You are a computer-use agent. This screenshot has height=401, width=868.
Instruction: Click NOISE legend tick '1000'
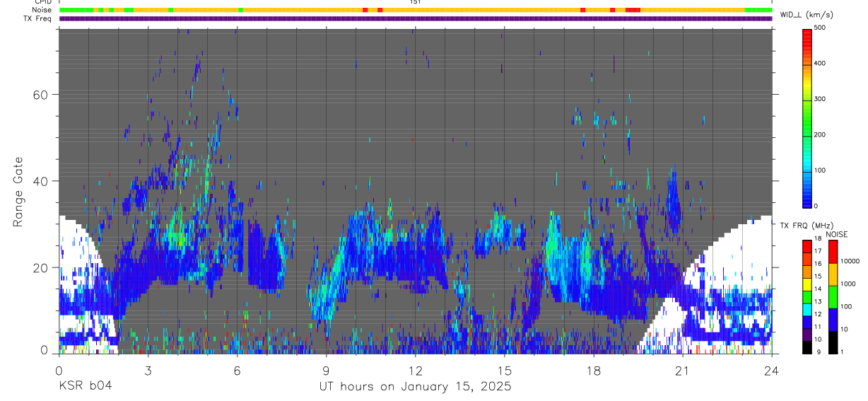click(848, 284)
